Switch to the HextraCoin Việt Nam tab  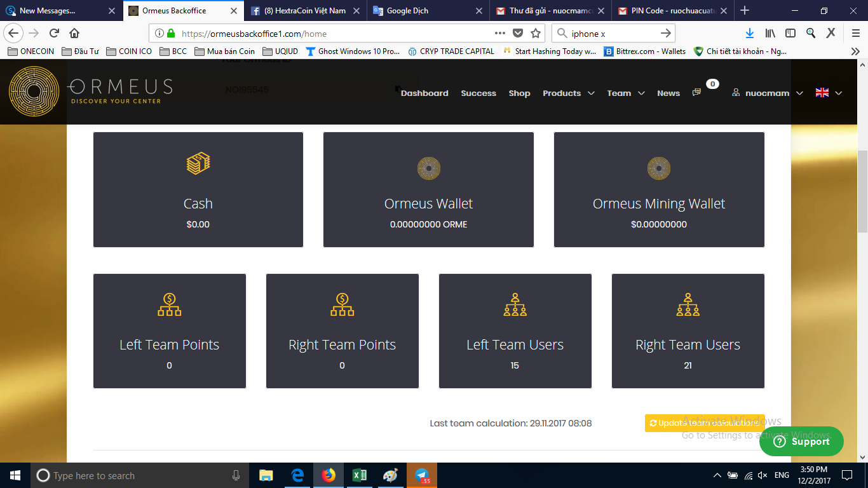pyautogui.click(x=307, y=11)
